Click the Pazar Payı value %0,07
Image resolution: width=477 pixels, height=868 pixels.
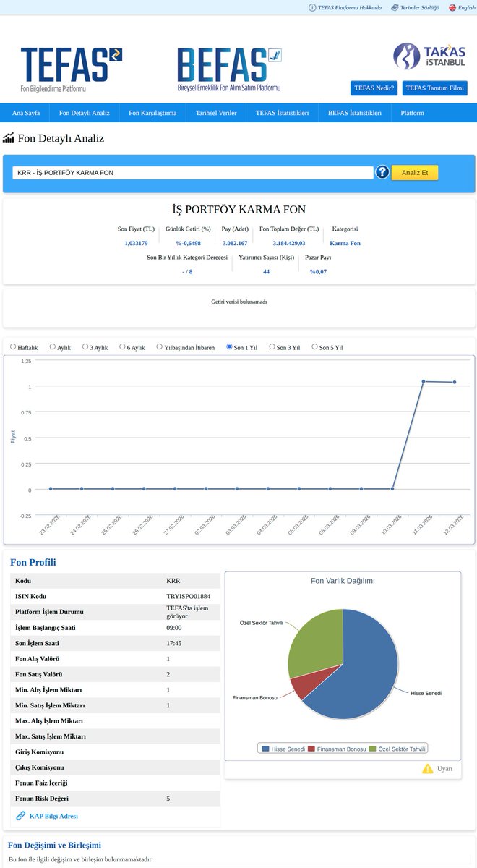pyautogui.click(x=318, y=271)
